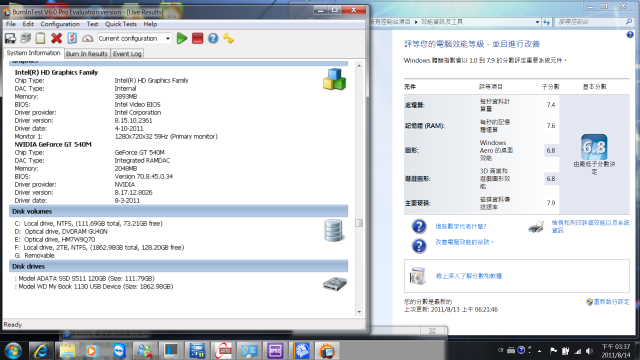Switch to the Event Log tab
This screenshot has width=640, height=360.
pos(127,53)
